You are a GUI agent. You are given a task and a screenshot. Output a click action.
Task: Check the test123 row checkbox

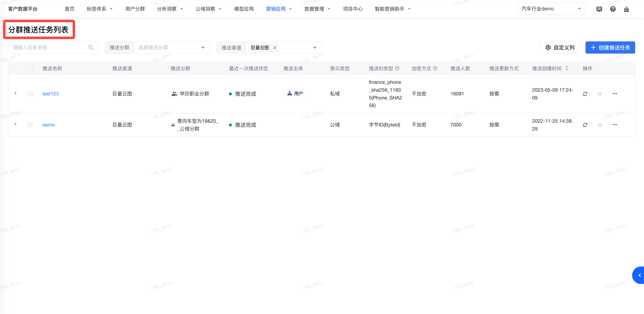pyautogui.click(x=30, y=94)
